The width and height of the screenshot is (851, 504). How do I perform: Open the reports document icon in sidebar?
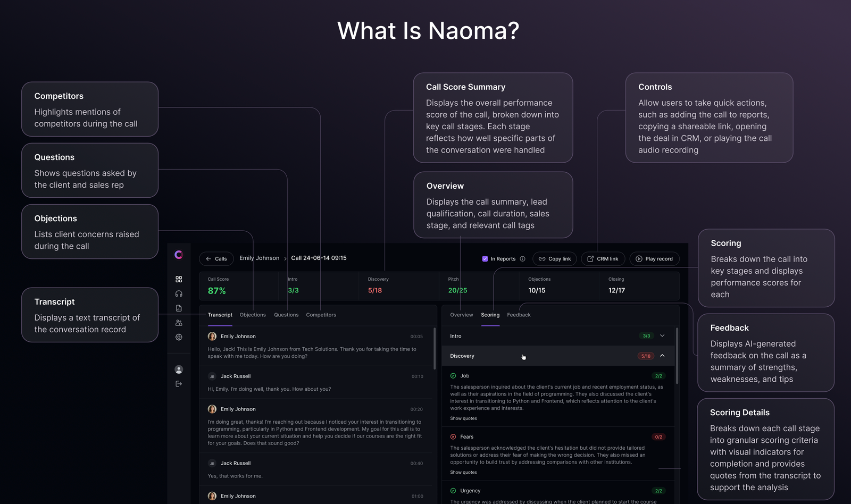179,308
